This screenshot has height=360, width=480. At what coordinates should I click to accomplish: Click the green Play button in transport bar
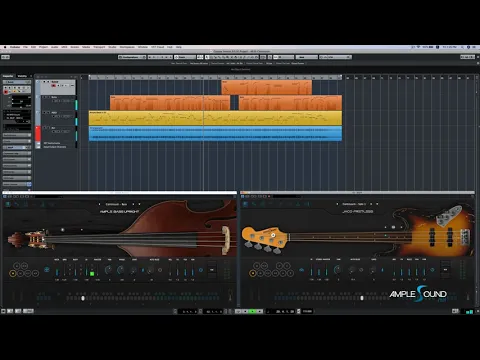point(253,311)
